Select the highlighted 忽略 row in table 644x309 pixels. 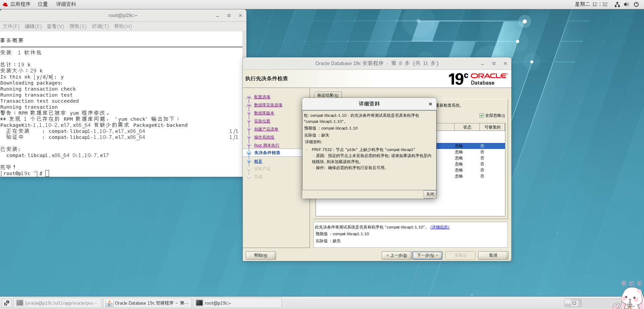[471, 146]
